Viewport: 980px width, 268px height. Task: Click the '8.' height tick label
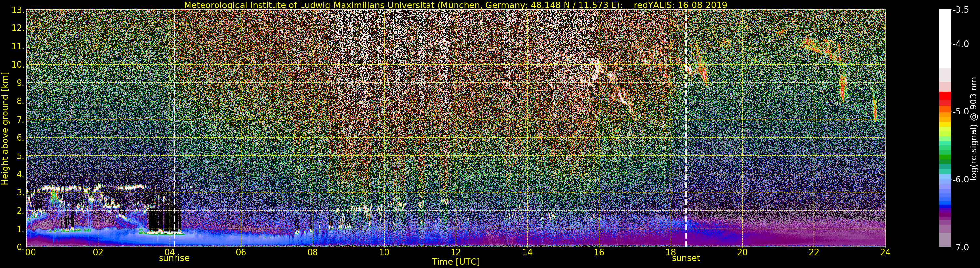[20, 101]
